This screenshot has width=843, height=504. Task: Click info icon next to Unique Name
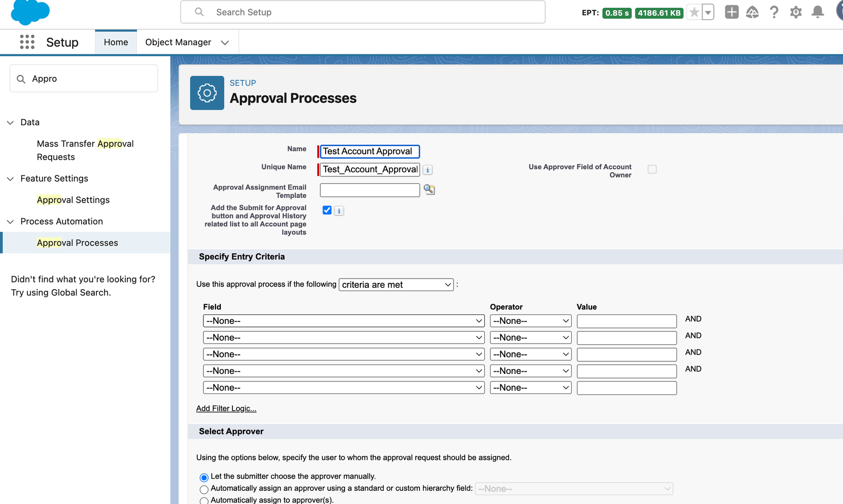pos(428,170)
